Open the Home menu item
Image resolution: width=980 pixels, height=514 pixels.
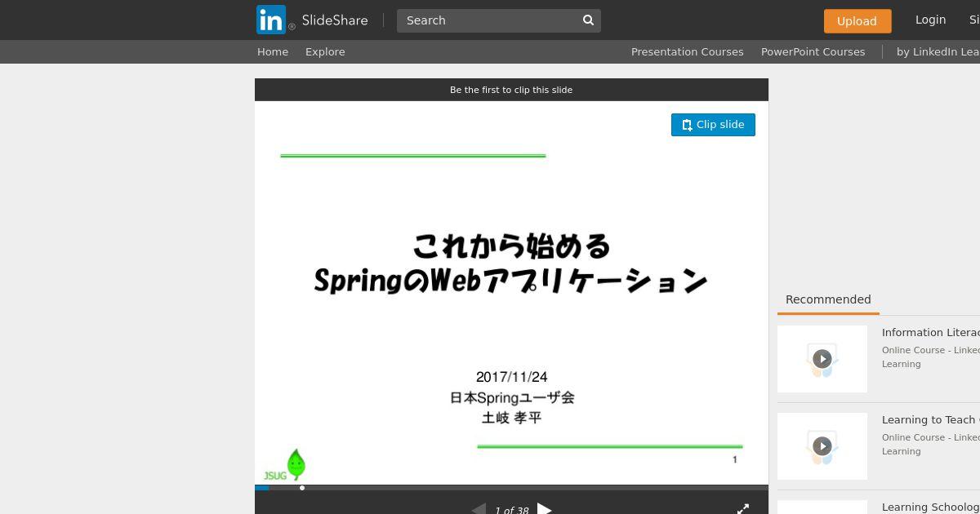click(x=273, y=51)
